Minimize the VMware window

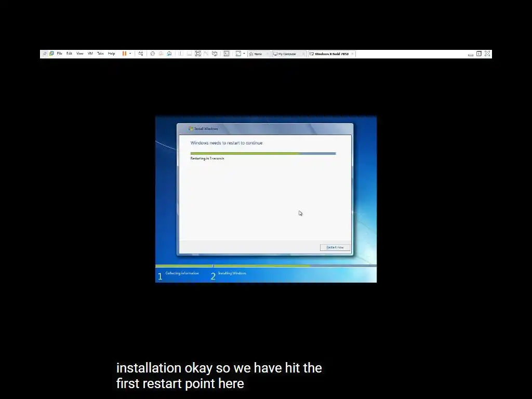coord(470,54)
